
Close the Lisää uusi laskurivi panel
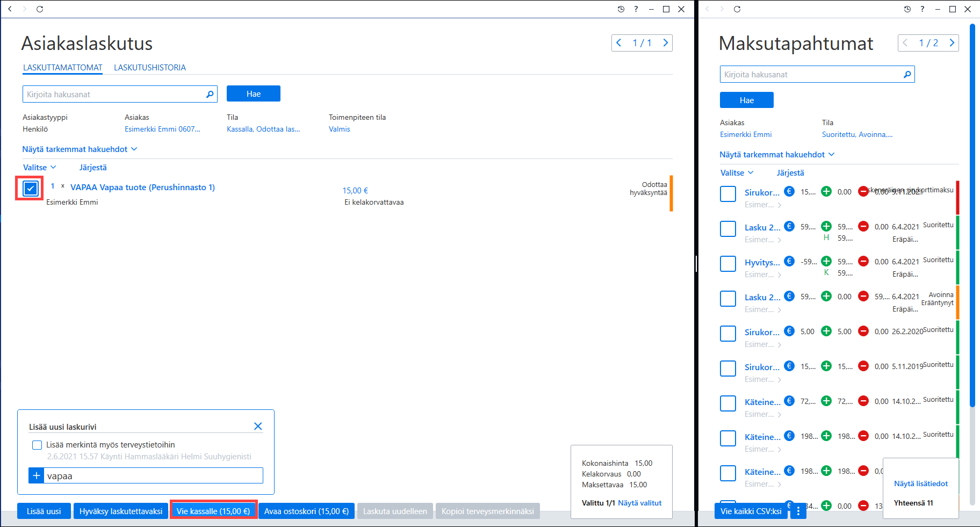click(258, 426)
